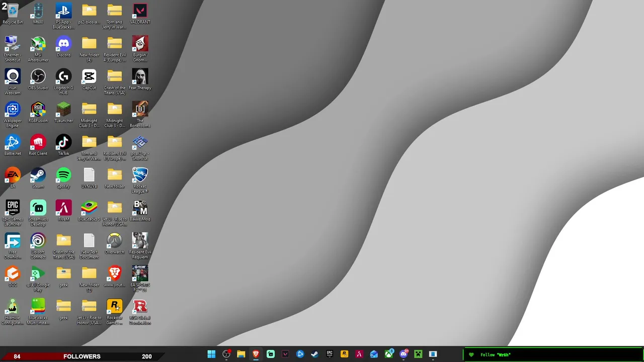Viewport: 644px width, 362px height.
Task: Open the GCC shortcut
Action: [13, 274]
